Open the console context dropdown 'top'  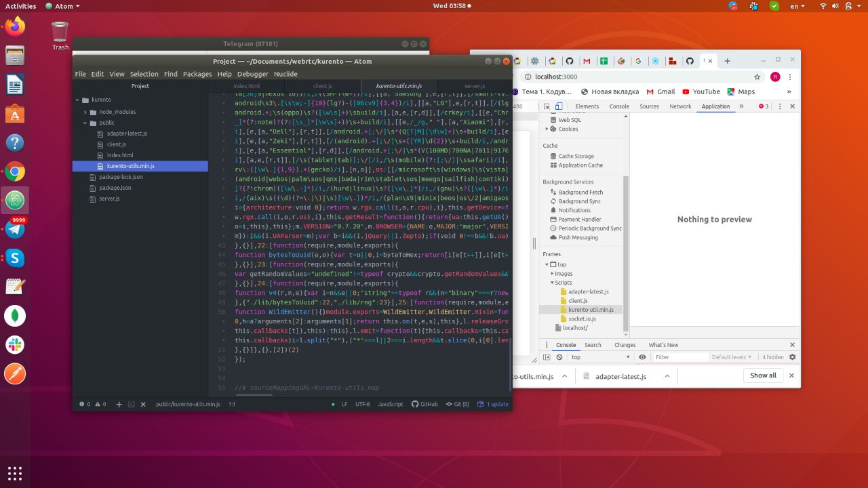(x=601, y=357)
